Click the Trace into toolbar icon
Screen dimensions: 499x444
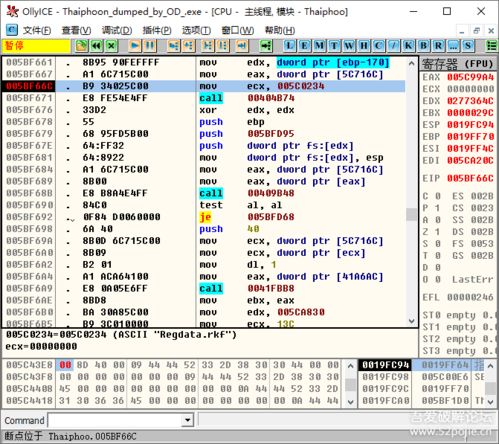coord(208,46)
